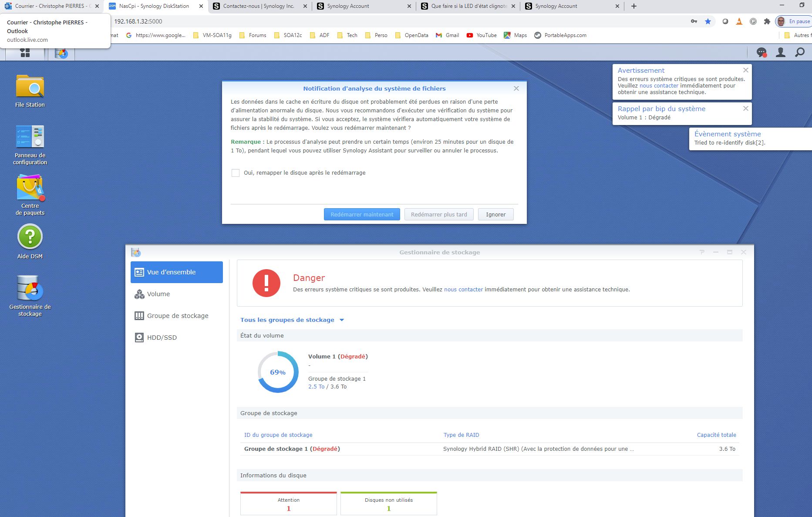Viewport: 812px width, 517px height.
Task: Click the Redémarrer plus tard button
Action: click(x=439, y=214)
